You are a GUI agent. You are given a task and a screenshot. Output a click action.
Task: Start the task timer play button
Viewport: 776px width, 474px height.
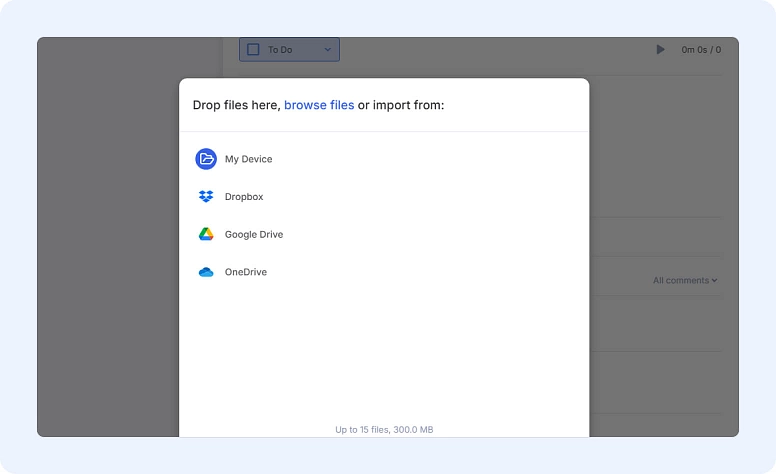click(660, 49)
